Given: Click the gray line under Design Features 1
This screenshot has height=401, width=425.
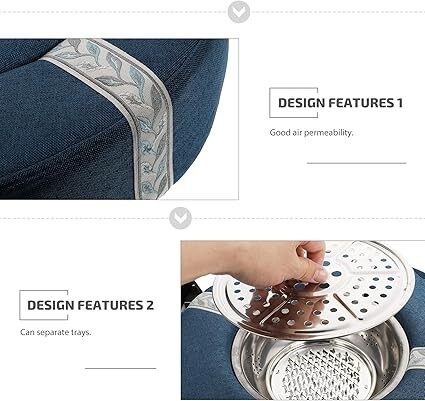Looking at the screenshot, I should (x=356, y=163).
